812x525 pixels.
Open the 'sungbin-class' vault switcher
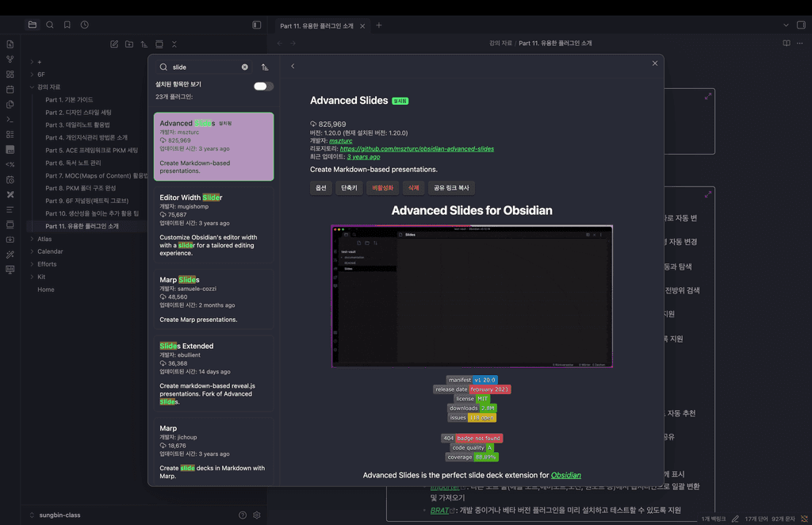click(56, 515)
